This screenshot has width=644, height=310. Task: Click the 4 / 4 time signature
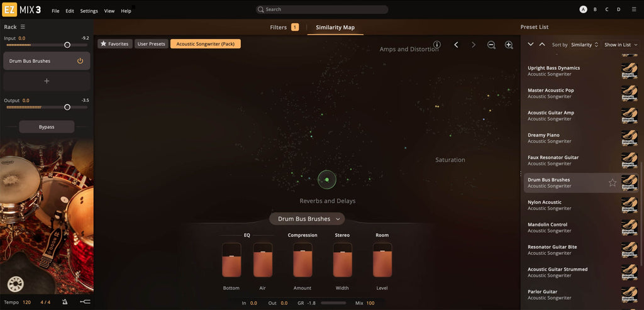45,302
